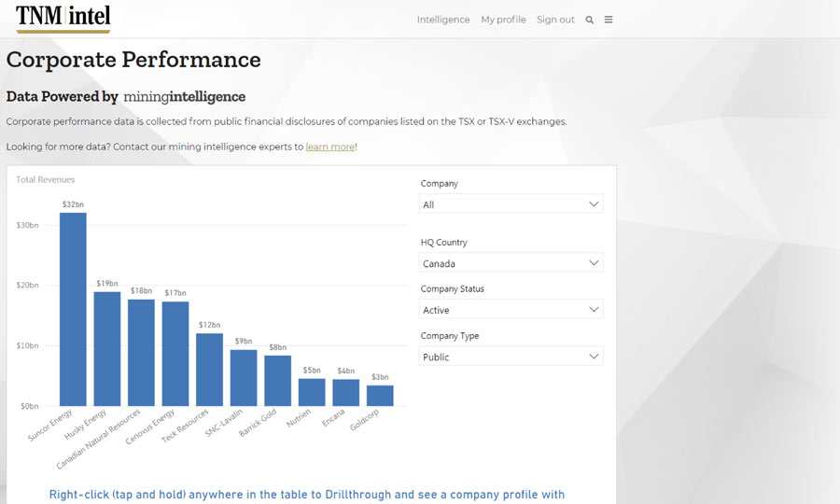
Task: Open the hamburger menu icon
Action: click(x=609, y=20)
